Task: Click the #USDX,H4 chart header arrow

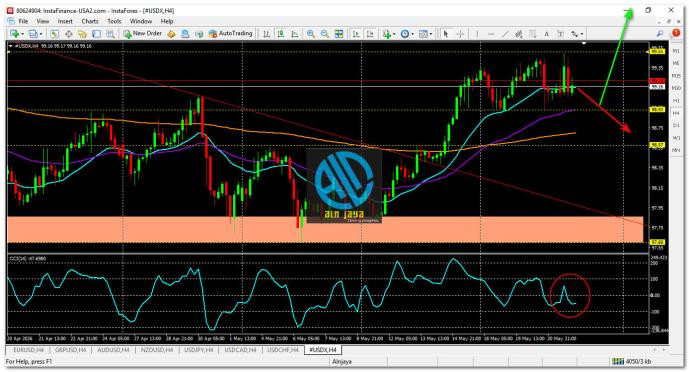Action: [11, 46]
